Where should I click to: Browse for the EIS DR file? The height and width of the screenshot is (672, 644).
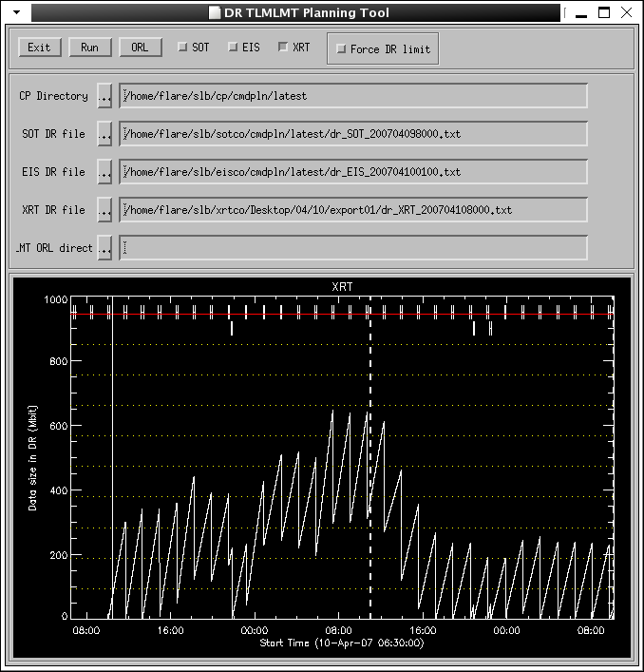[x=104, y=172]
